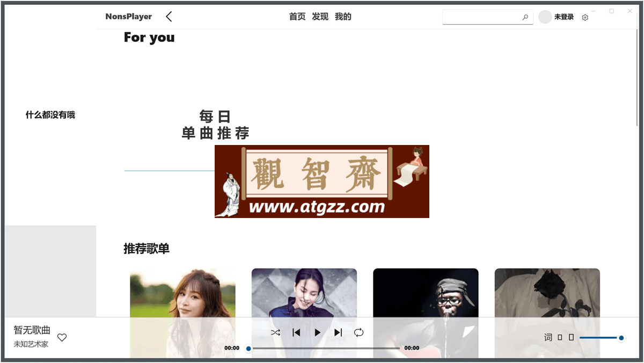
Task: Click the gray user avatar circle
Action: click(x=545, y=17)
